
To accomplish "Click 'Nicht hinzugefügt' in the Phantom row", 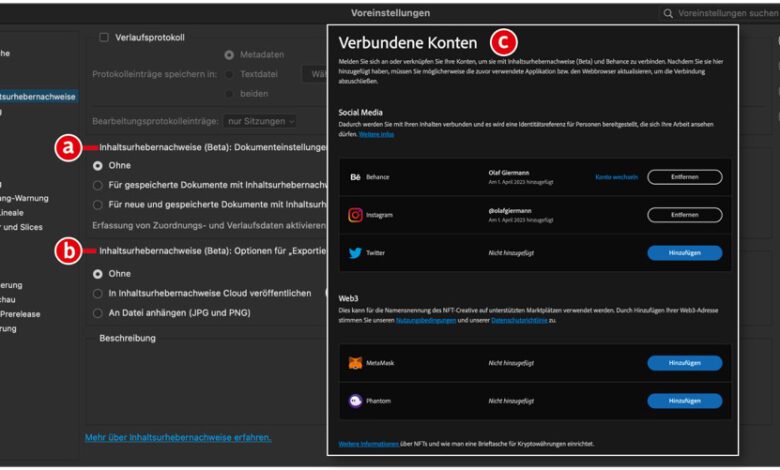I will pyautogui.click(x=511, y=401).
